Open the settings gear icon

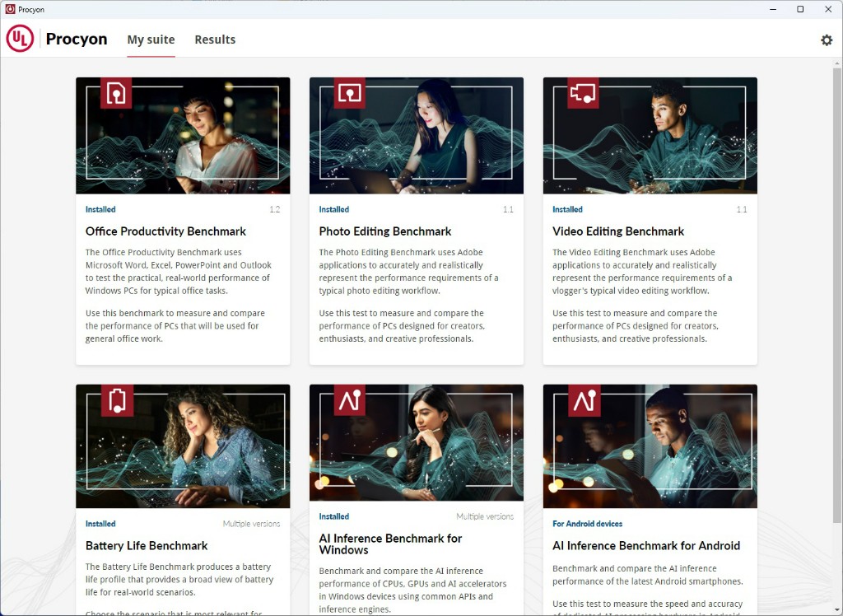[827, 40]
